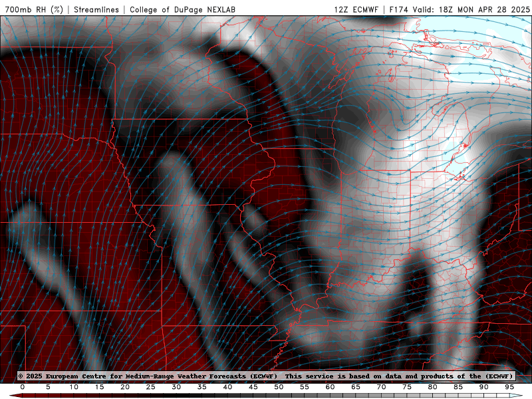
Task: Click the colorbar label "65"
Action: point(356,387)
